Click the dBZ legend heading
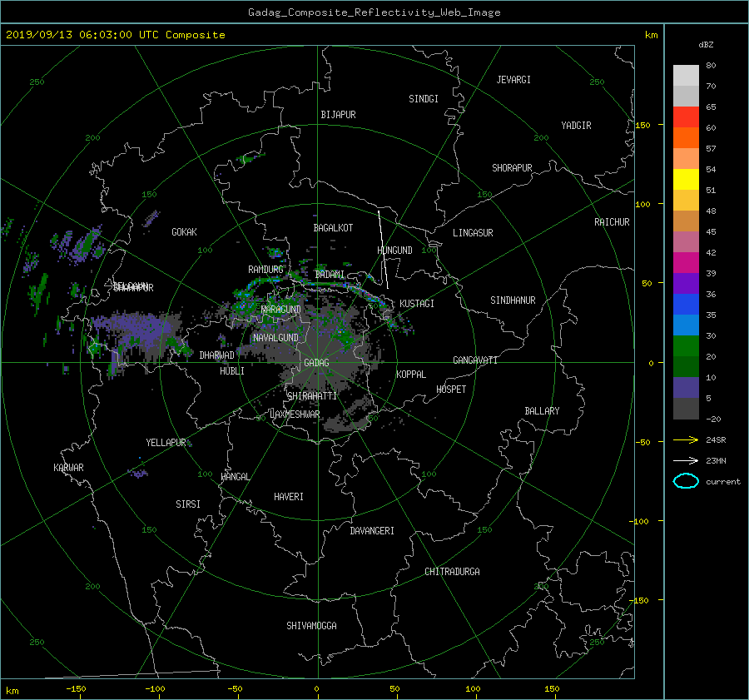The image size is (749, 700). pos(706,45)
